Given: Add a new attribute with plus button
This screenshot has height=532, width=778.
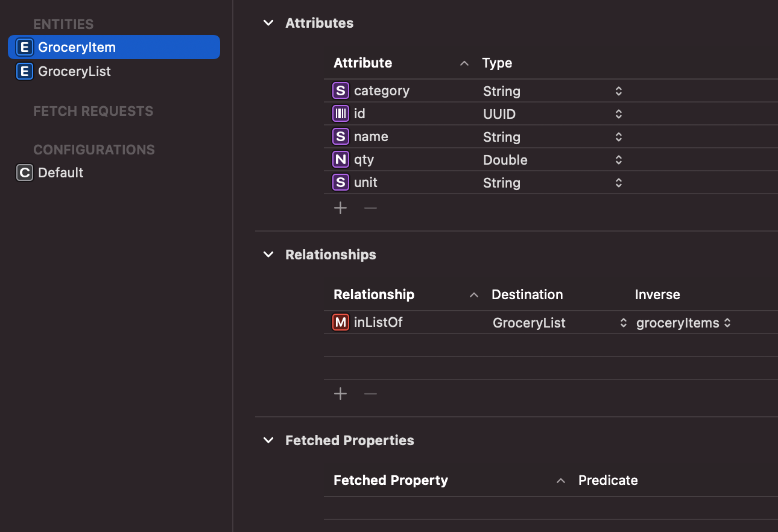Looking at the screenshot, I should pos(341,208).
